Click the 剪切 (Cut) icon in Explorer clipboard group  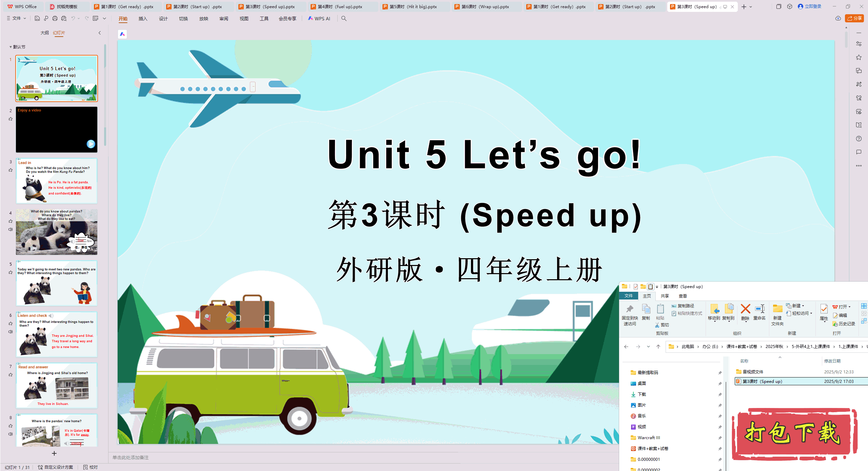[661, 325]
